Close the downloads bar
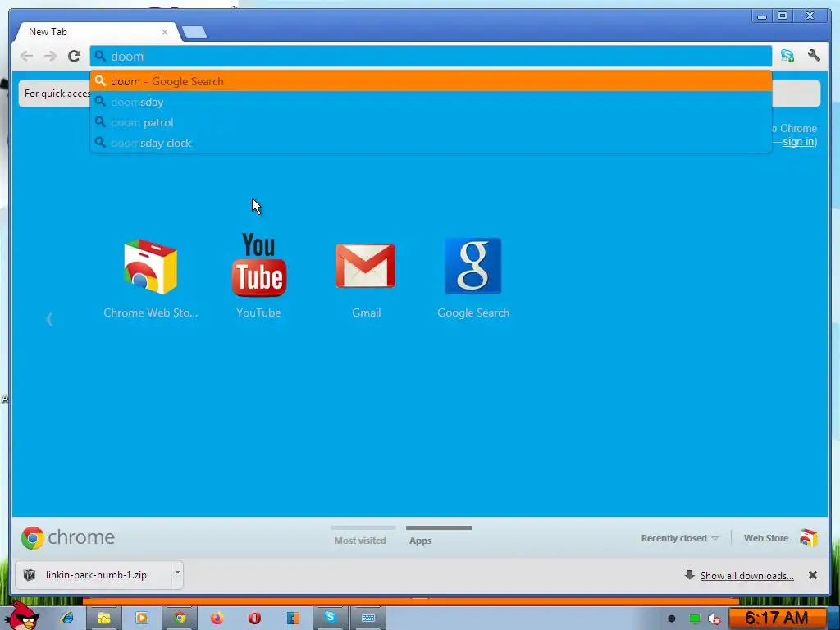 [x=813, y=575]
